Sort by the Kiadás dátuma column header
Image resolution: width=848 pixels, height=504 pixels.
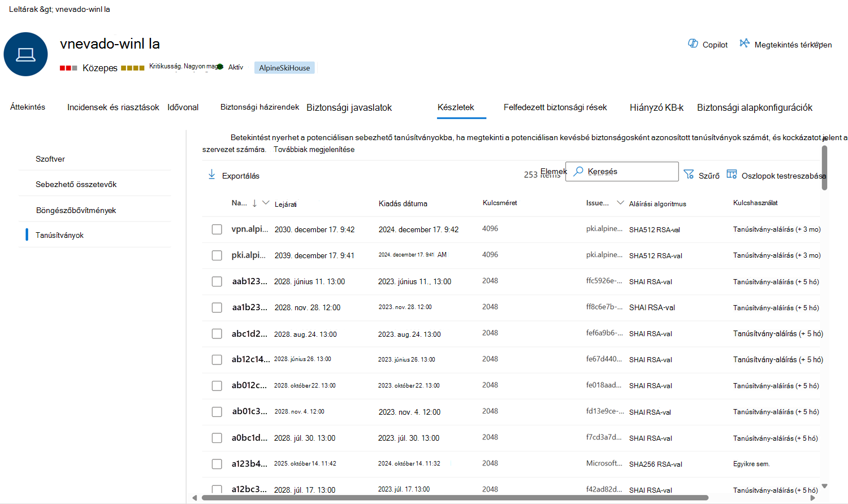(x=403, y=203)
